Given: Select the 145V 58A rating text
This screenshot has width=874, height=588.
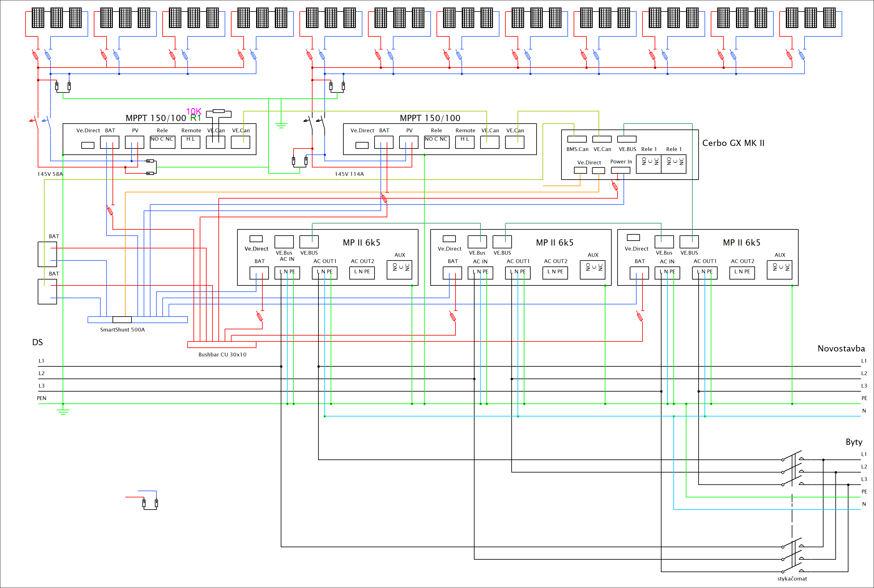Looking at the screenshot, I should tap(50, 174).
